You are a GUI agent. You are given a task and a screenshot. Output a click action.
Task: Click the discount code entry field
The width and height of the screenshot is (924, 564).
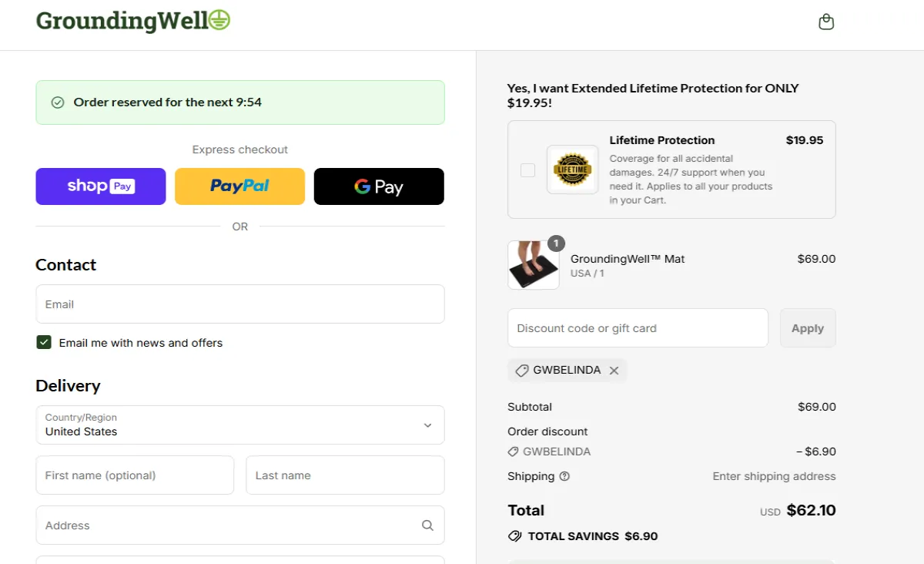click(x=638, y=327)
